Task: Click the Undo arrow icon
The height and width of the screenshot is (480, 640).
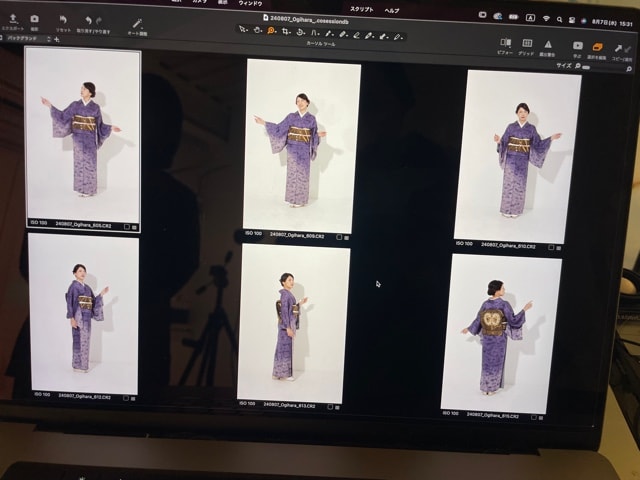Action: point(88,20)
